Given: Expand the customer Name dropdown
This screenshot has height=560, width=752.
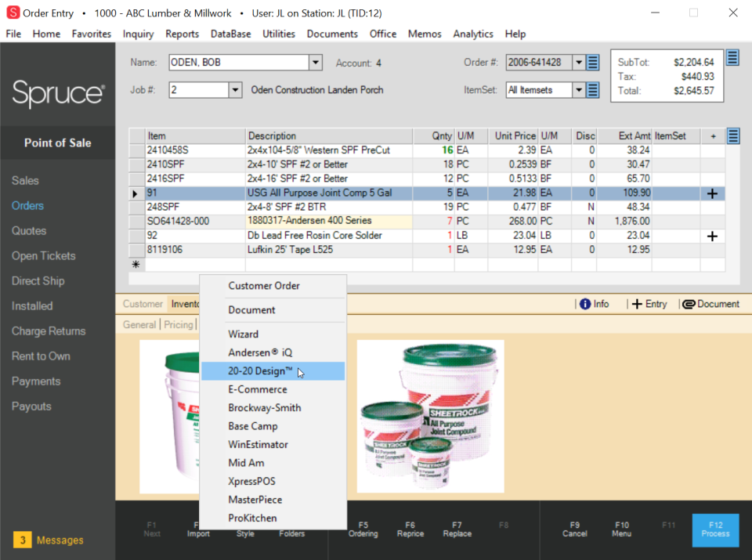Looking at the screenshot, I should click(315, 62).
